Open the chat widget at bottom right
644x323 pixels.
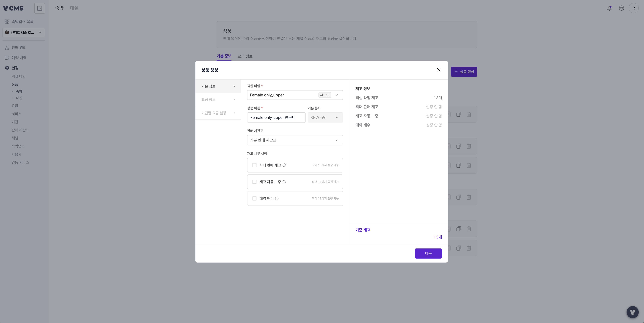633,312
